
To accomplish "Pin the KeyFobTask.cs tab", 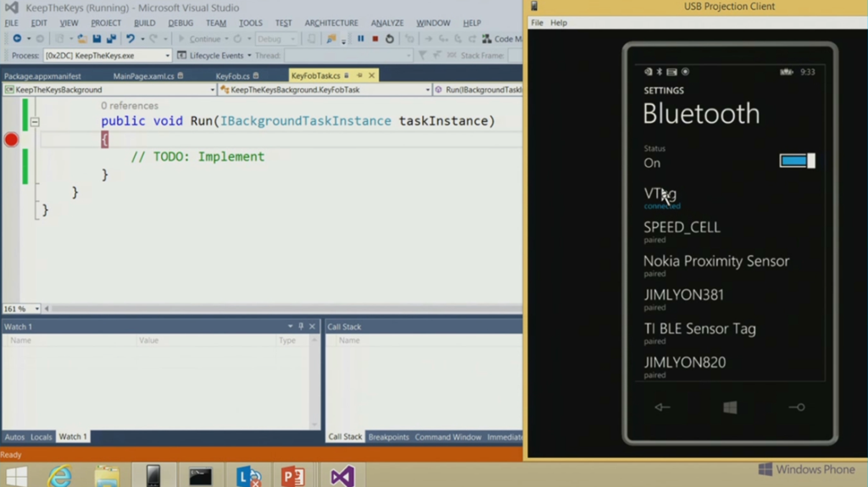I will pos(359,75).
